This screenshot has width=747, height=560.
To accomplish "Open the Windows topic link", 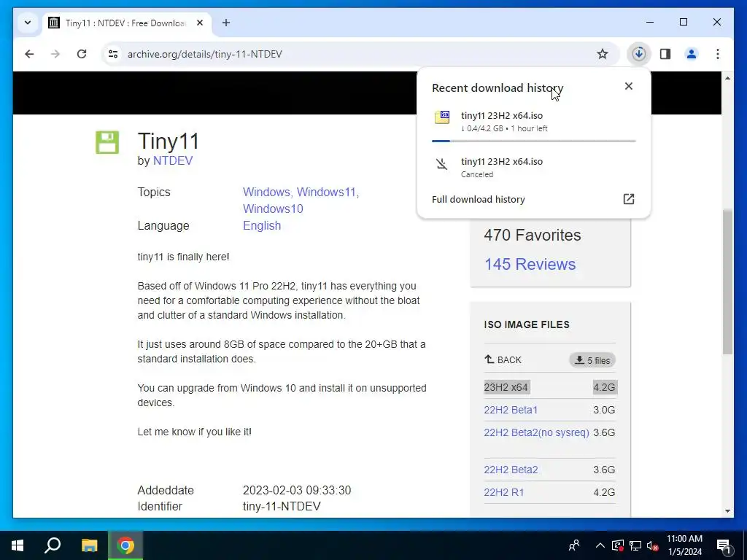I will pyautogui.click(x=266, y=192).
